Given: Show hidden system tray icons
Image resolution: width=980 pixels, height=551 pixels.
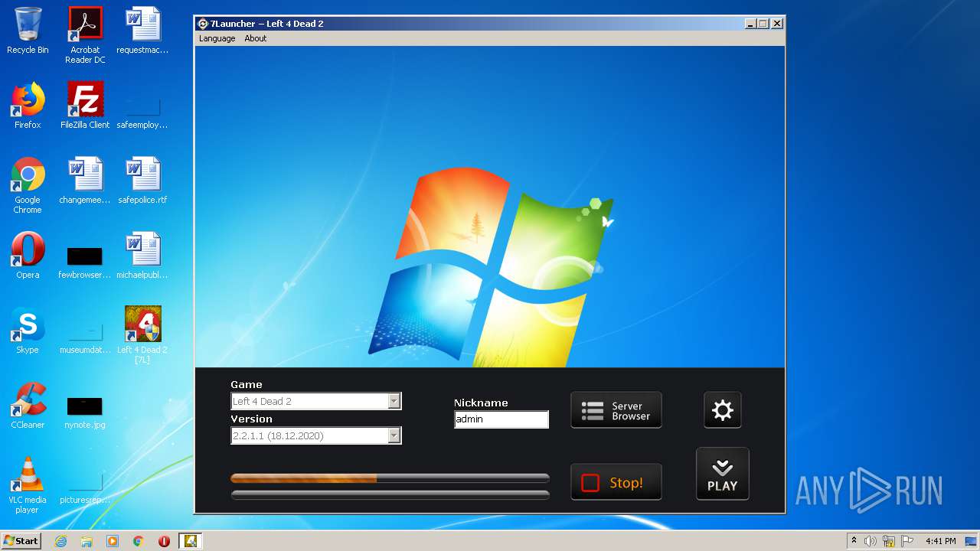Looking at the screenshot, I should (x=854, y=541).
